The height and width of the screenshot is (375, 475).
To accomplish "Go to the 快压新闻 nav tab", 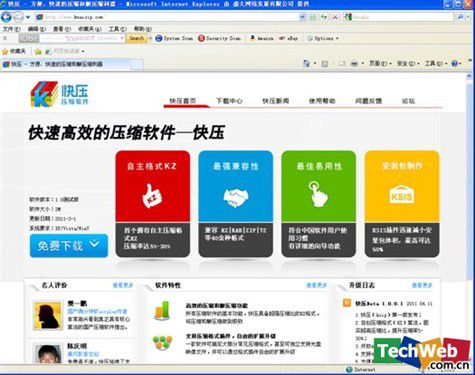I will point(275,101).
